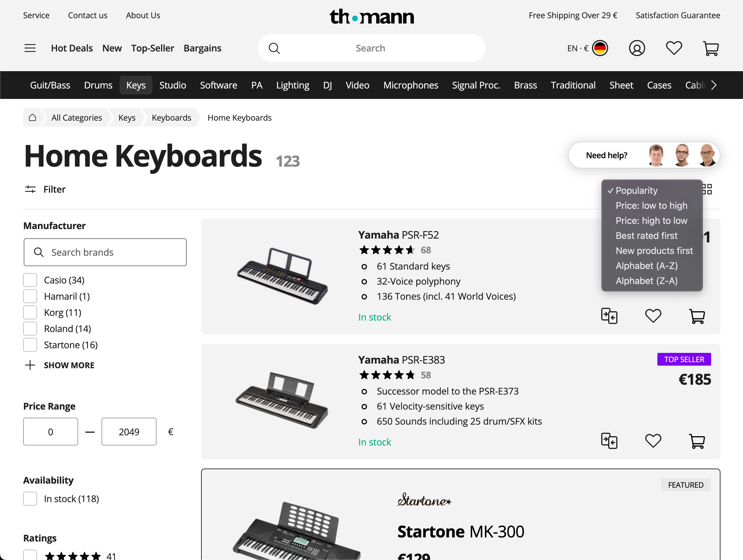
Task: Open the Studio category tab
Action: coord(173,85)
